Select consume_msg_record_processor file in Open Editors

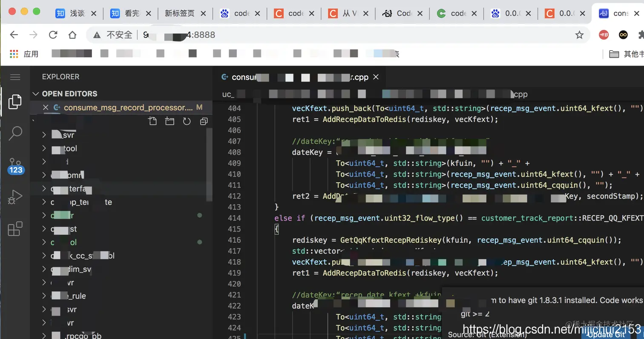tap(121, 108)
